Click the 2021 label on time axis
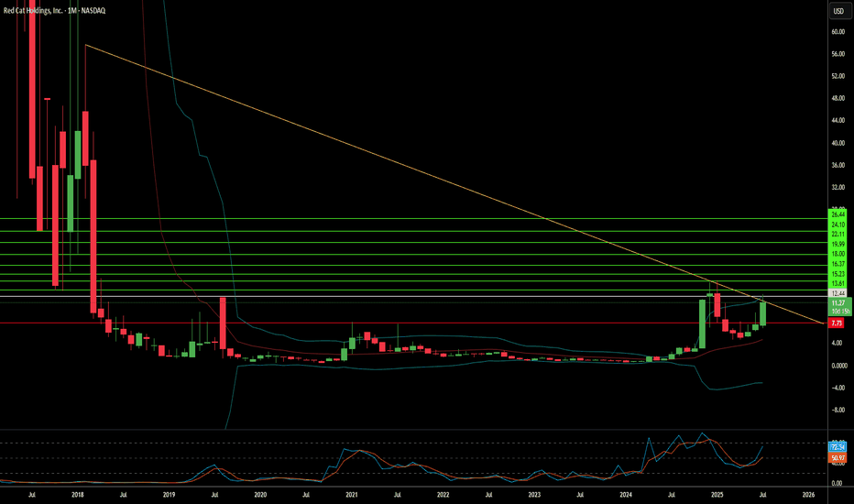The width and height of the screenshot is (854, 504). click(351, 495)
